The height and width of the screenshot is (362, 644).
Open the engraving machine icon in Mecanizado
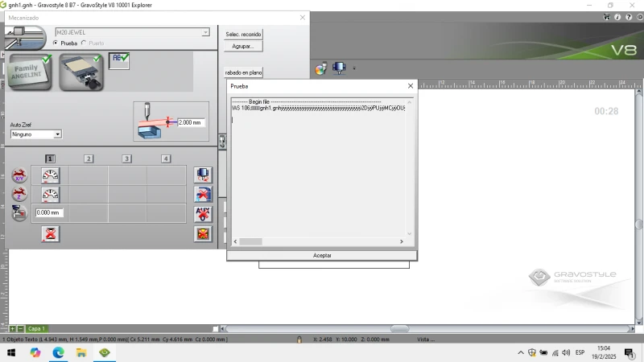coord(26,38)
